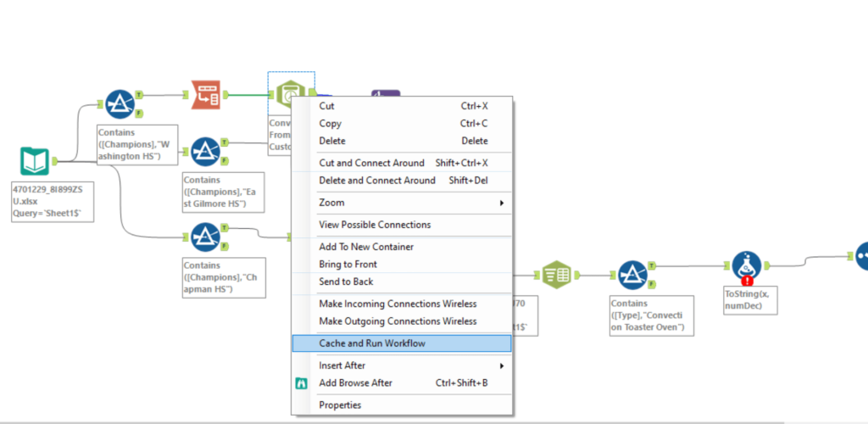Choose Delete and Connect Around

(377, 181)
